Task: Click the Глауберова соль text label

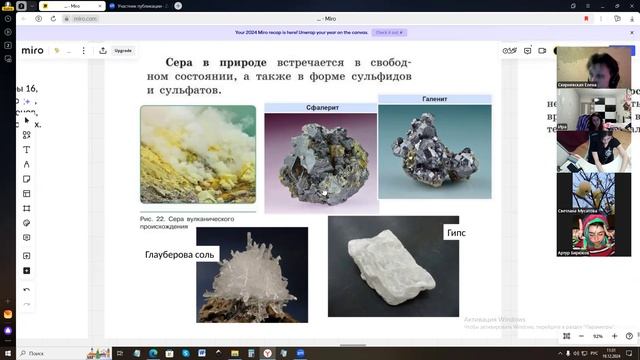Action: tap(180, 254)
